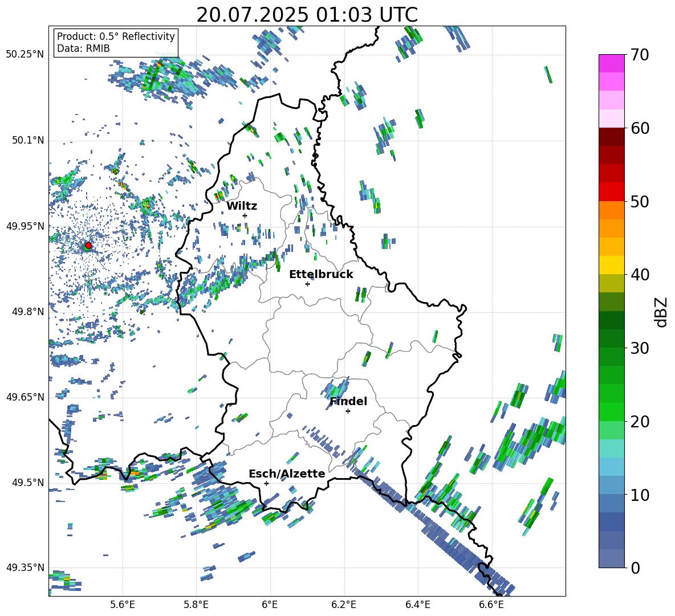Click the 49.95°N latitude label

[x=25, y=226]
